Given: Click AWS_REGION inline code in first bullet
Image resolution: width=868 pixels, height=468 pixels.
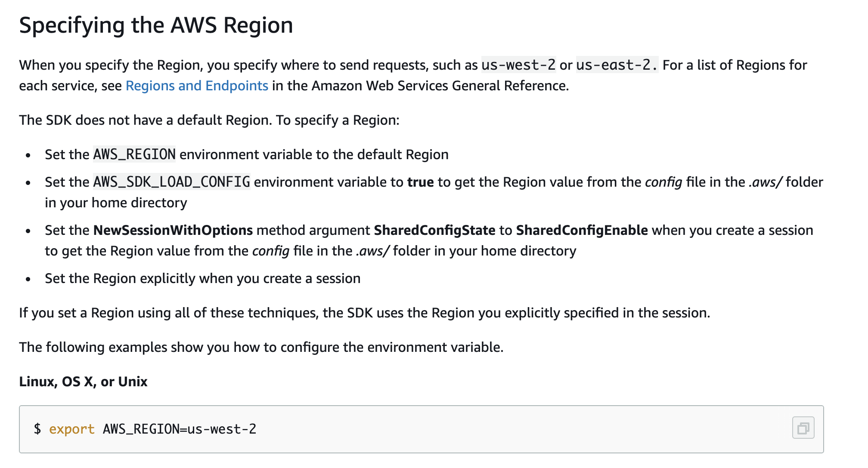Looking at the screenshot, I should [x=134, y=154].
